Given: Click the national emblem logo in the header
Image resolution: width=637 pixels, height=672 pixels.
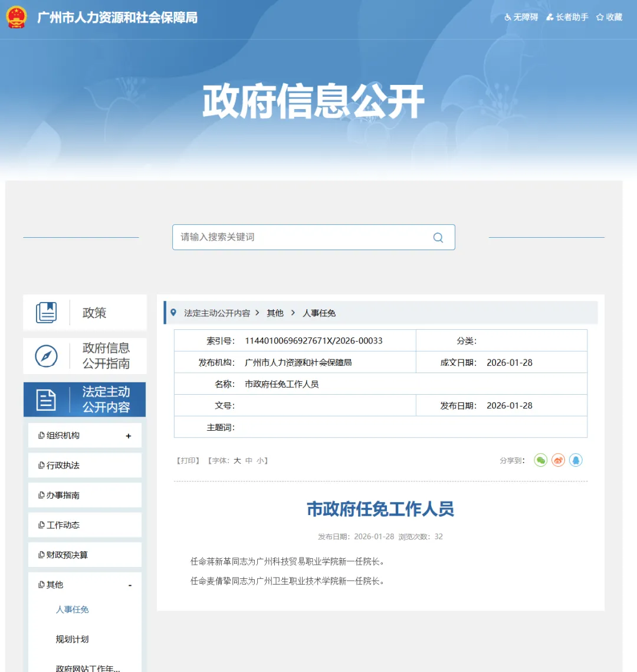Looking at the screenshot, I should [x=16, y=17].
